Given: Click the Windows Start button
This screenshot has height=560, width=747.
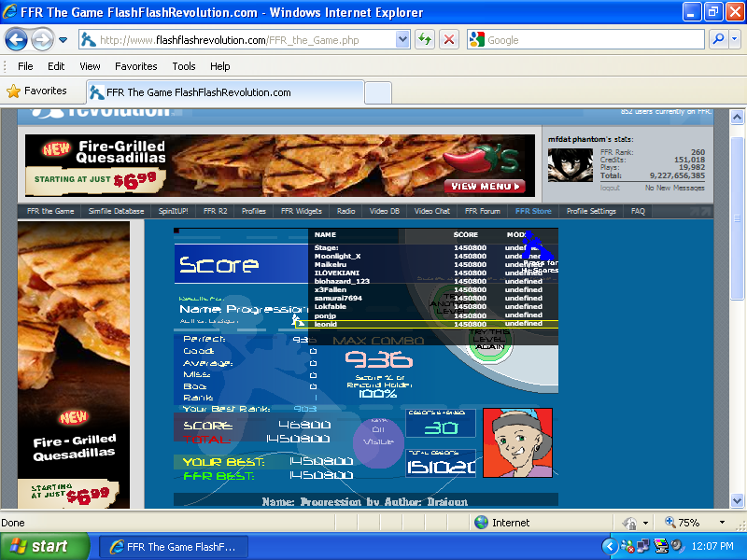Looking at the screenshot, I should [45, 546].
